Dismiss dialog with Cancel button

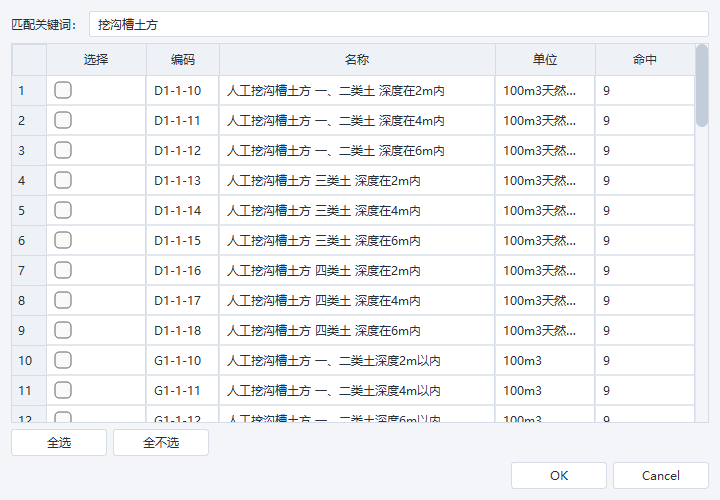coord(661,475)
